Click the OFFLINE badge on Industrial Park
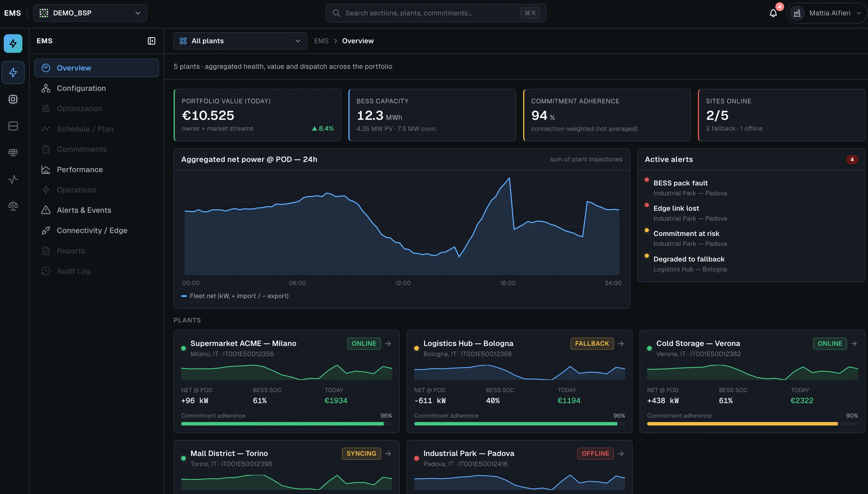 [595, 454]
